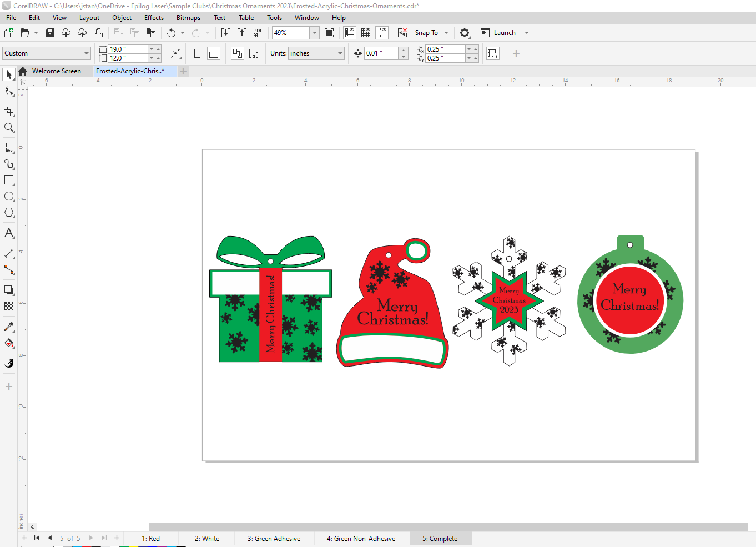Image resolution: width=756 pixels, height=547 pixels.
Task: Create a new document
Action: (9, 33)
